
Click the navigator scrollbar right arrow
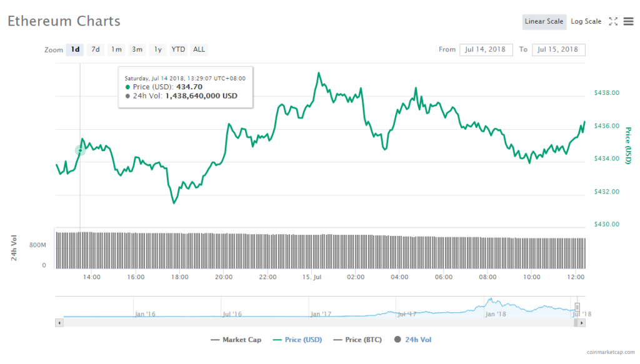582,322
